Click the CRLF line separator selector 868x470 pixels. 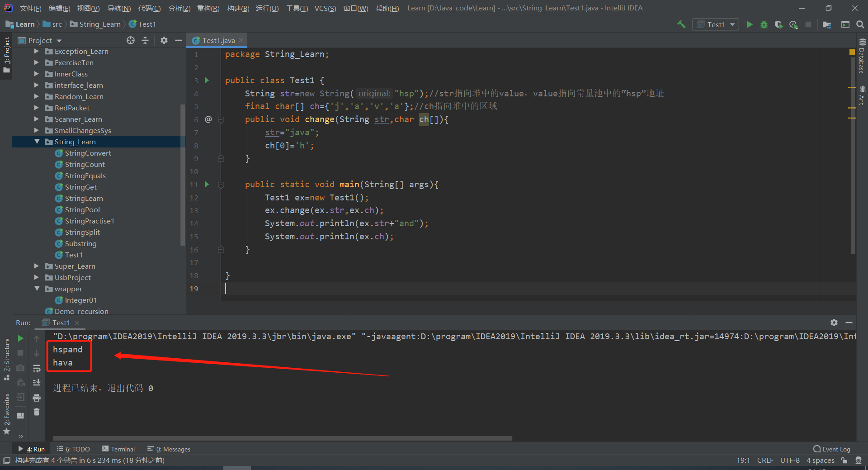[765, 461]
